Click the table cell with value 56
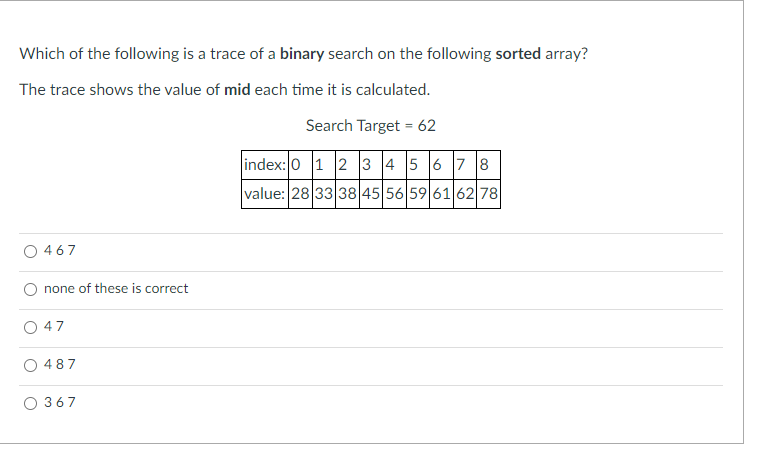 (394, 194)
